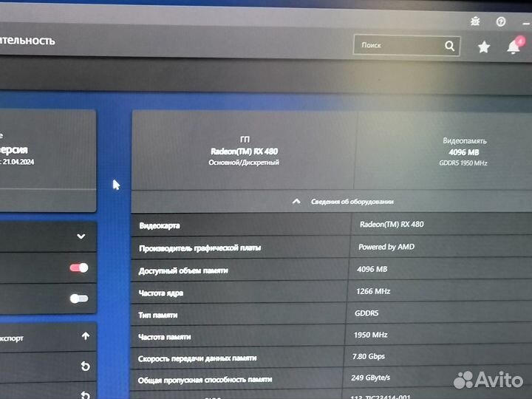Viewport: 532px width, 399px height.
Task: Select the ГП Radeon(TM) RX 480 card
Action: point(244,151)
